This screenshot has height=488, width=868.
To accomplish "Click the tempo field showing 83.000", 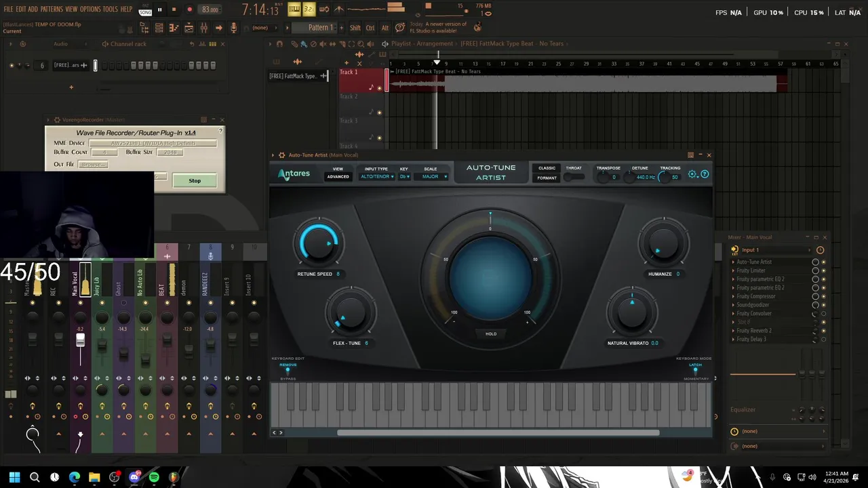I will pyautogui.click(x=210, y=9).
